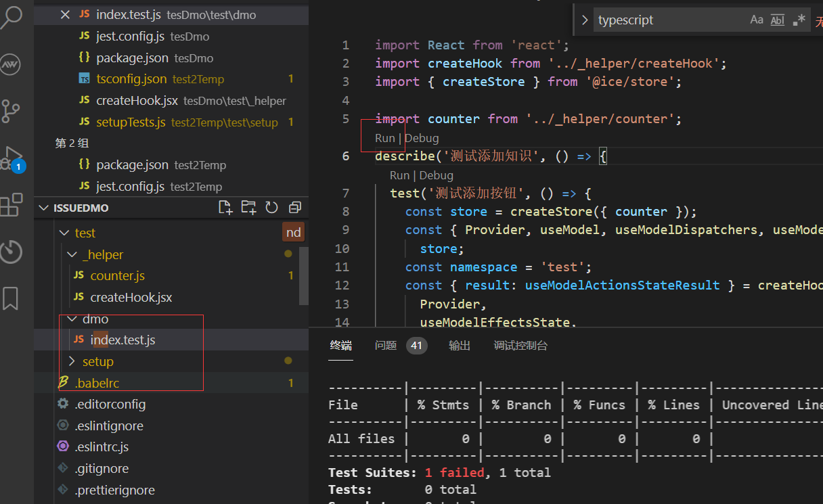The image size is (823, 504).
Task: Close the index.test.js open editor
Action: pos(65,14)
